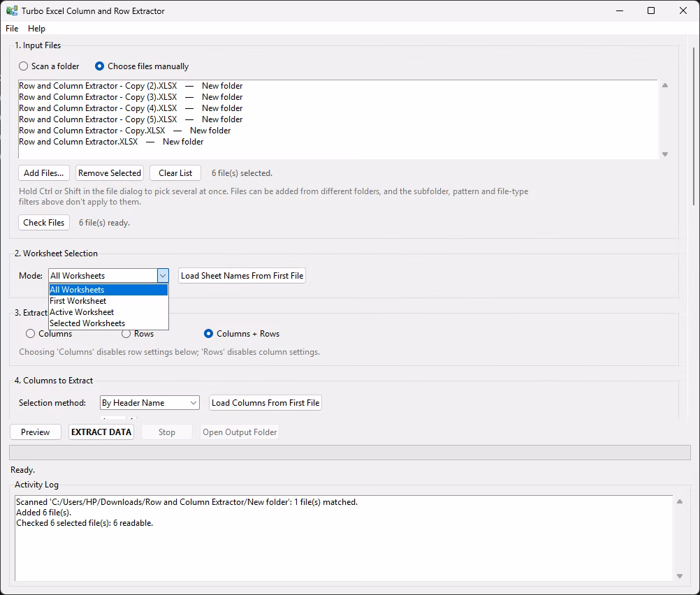The height and width of the screenshot is (595, 700).
Task: Click the Turbo Excel app title icon
Action: coord(12,10)
